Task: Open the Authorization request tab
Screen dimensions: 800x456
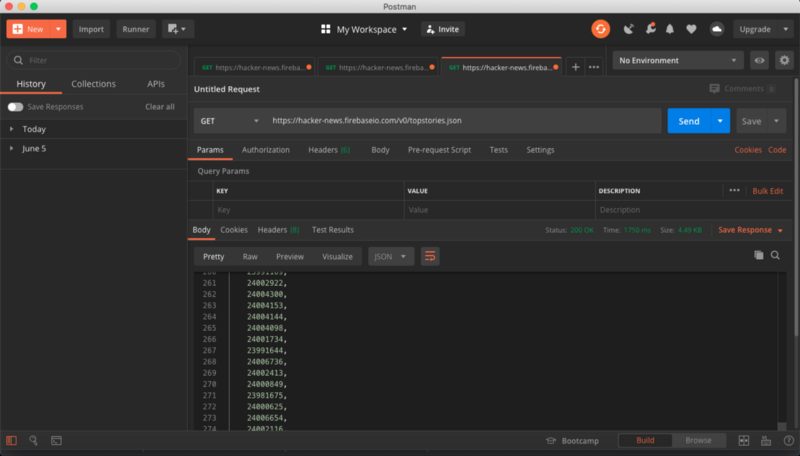Action: [265, 150]
